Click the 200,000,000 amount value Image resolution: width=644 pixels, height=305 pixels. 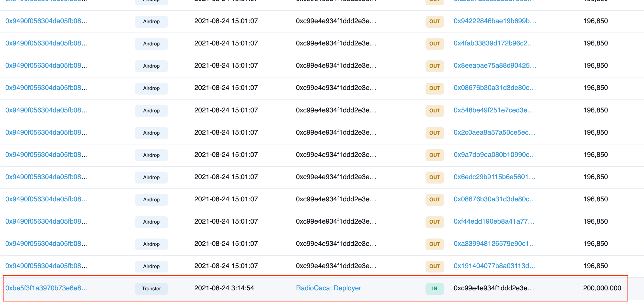pos(602,288)
